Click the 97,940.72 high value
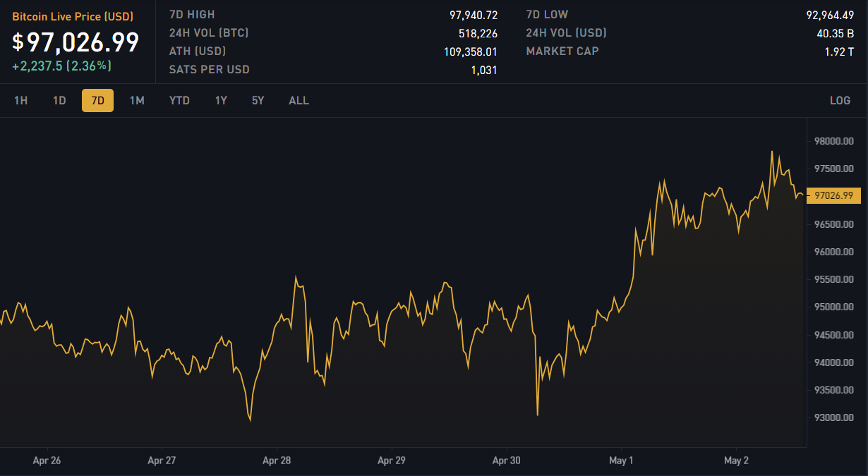Screen dimensions: 868x476 [474, 15]
